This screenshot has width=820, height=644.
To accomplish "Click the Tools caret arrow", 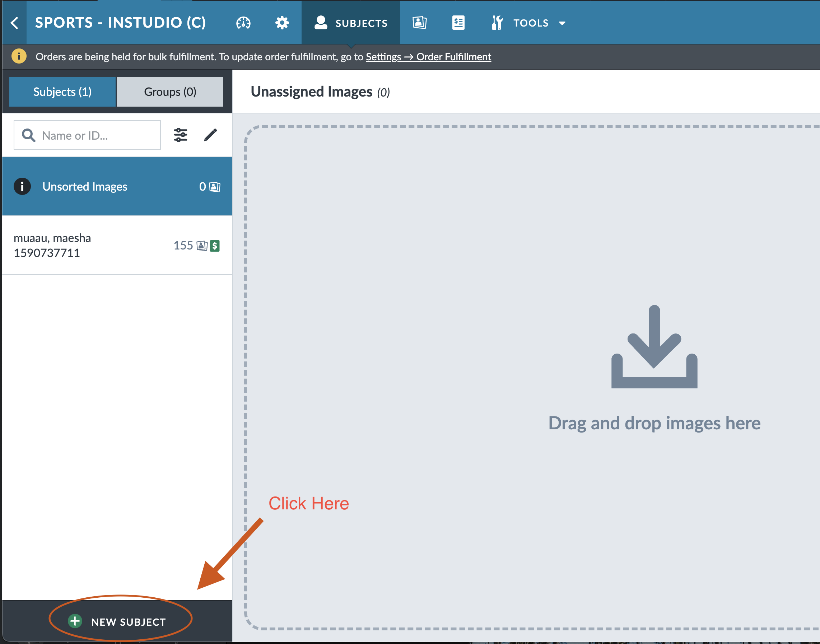I will click(x=562, y=23).
